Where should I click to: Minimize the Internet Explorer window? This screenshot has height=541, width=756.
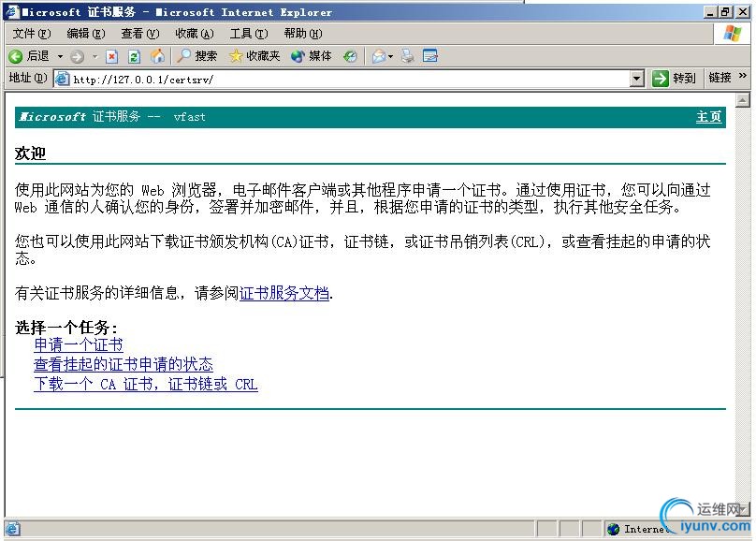(710, 11)
